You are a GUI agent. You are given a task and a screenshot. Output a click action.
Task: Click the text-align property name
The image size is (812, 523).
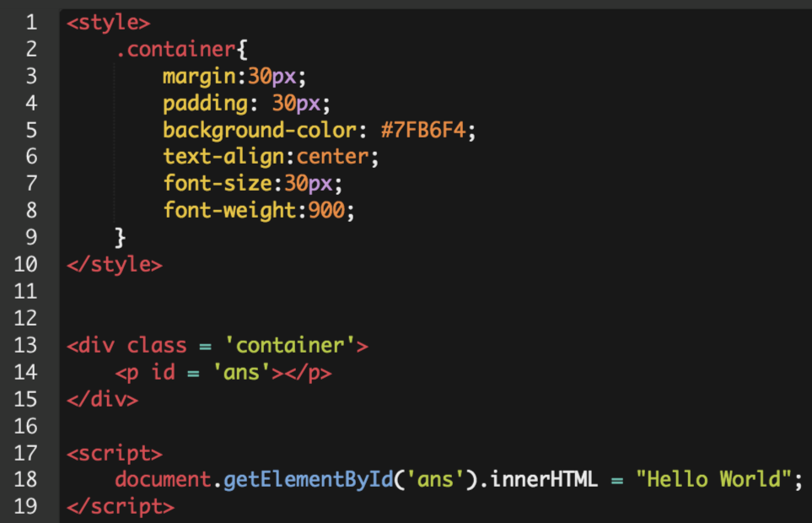pos(223,157)
